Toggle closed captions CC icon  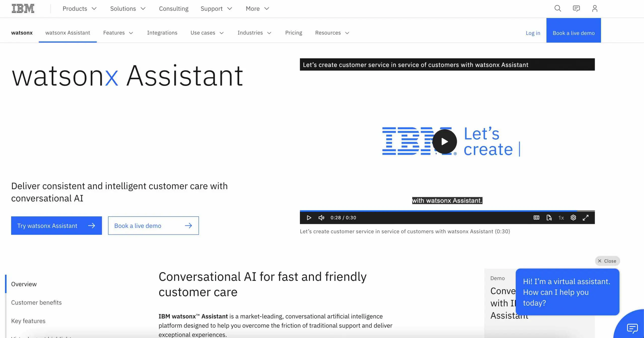click(x=536, y=218)
